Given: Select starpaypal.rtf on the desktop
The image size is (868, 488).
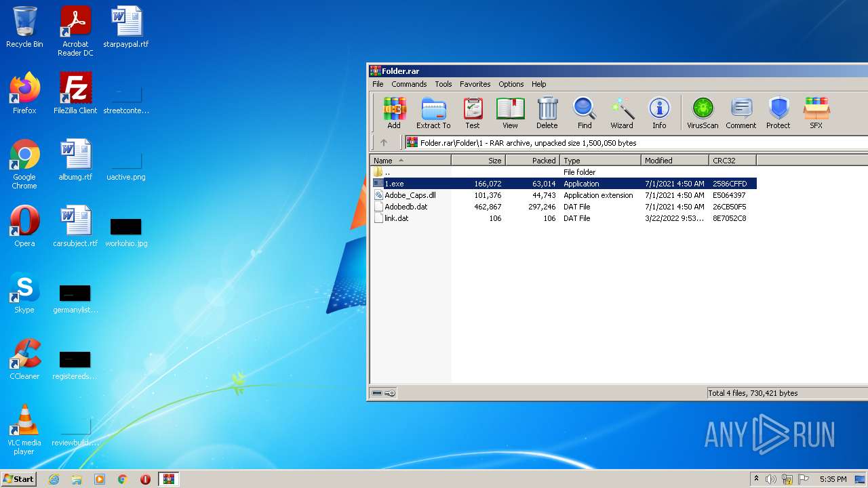Looking at the screenshot, I should 126,27.
